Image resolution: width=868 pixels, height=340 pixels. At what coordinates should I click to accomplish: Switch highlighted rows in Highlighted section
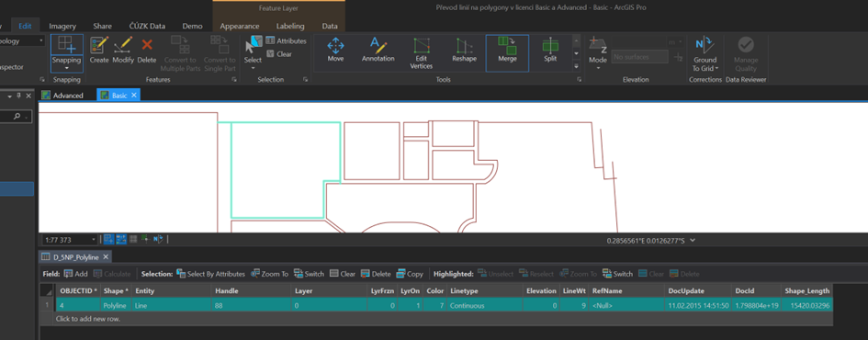pyautogui.click(x=617, y=274)
